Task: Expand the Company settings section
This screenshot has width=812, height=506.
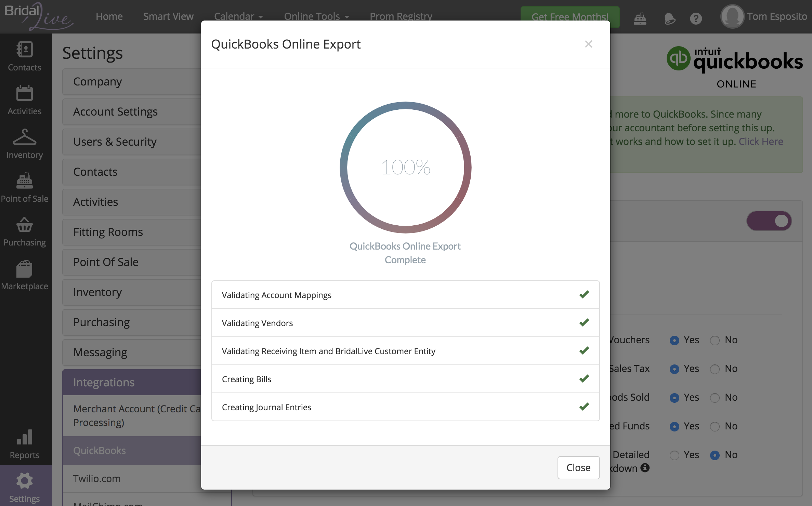Action: [x=132, y=82]
